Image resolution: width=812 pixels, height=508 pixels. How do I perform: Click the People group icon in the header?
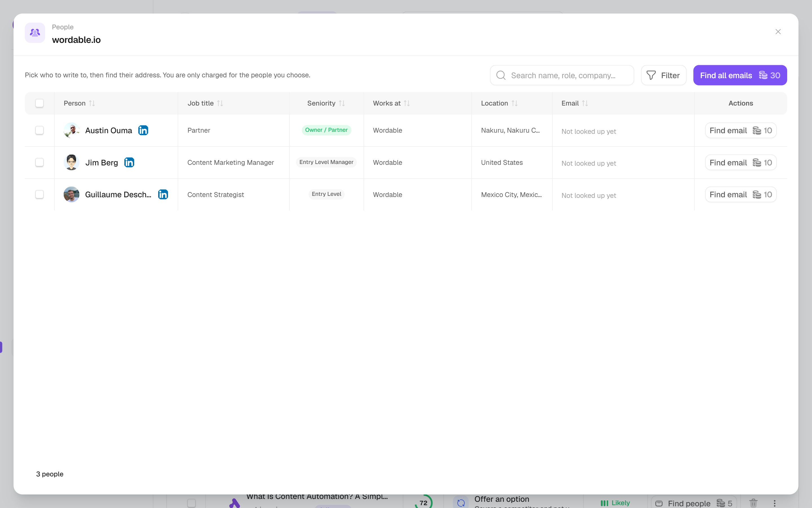(35, 32)
